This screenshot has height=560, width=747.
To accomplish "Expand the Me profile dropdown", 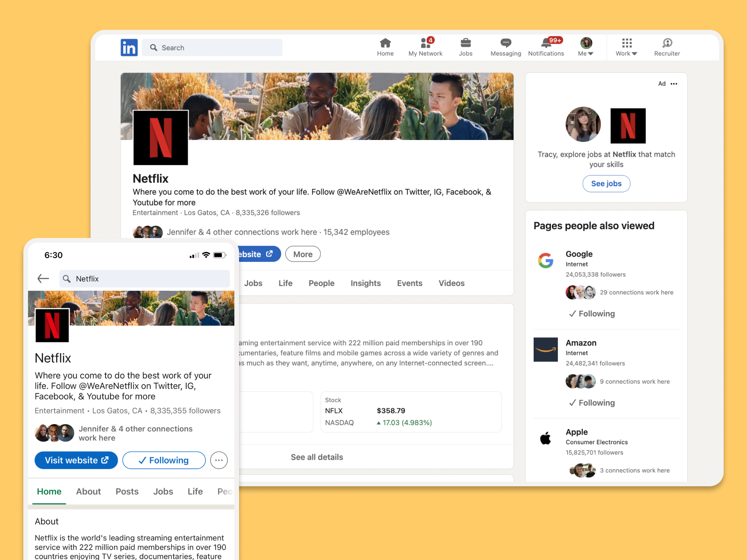I will click(x=586, y=48).
